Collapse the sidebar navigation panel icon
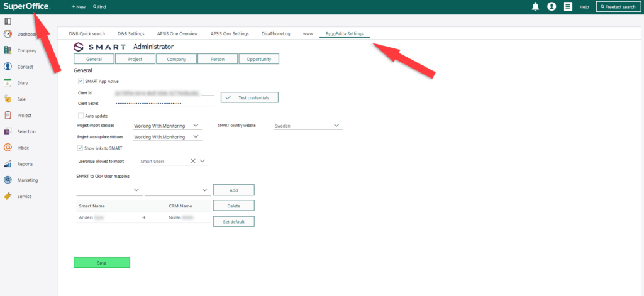The image size is (644, 296). point(8,21)
